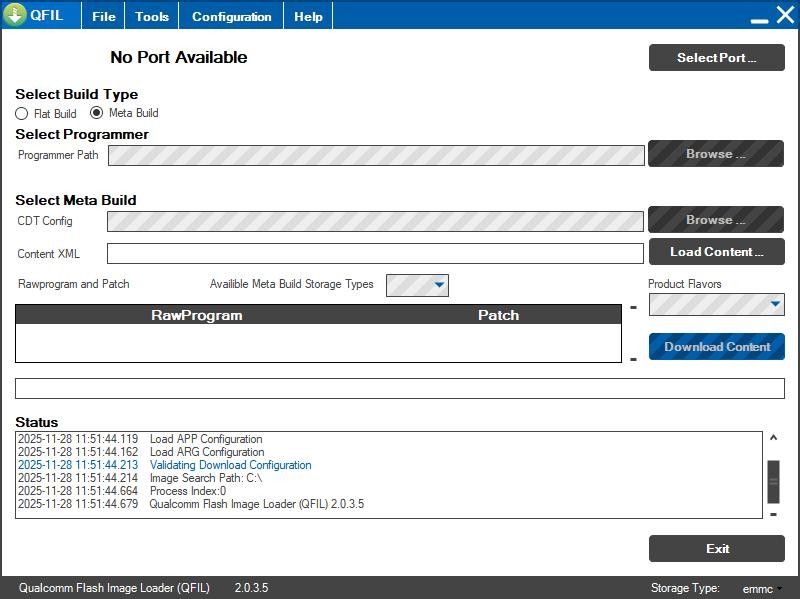800x599 pixels.
Task: Click the RawProgram column header
Action: pos(196,315)
